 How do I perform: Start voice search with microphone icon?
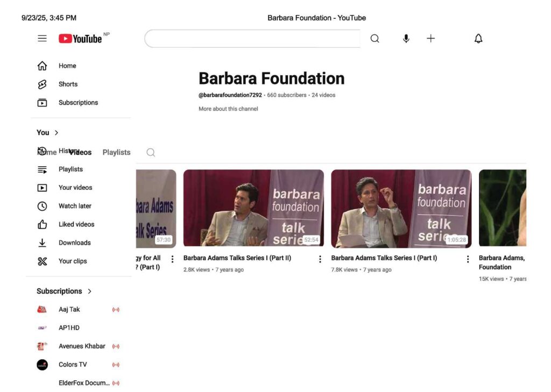pos(406,39)
